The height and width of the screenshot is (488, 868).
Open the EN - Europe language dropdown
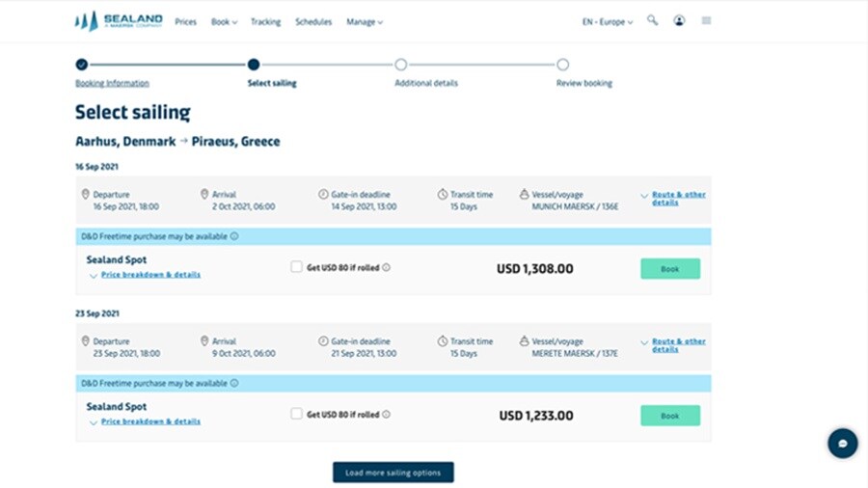[608, 21]
